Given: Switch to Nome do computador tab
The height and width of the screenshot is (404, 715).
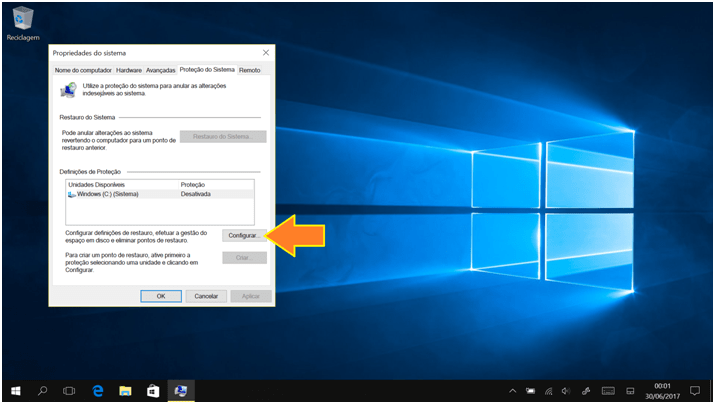Looking at the screenshot, I should coord(82,70).
